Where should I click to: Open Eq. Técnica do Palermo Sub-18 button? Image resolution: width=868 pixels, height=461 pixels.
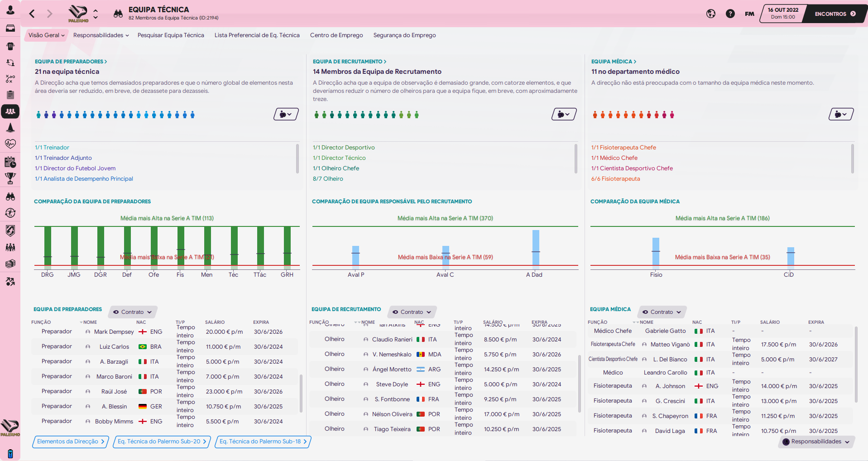(263, 442)
